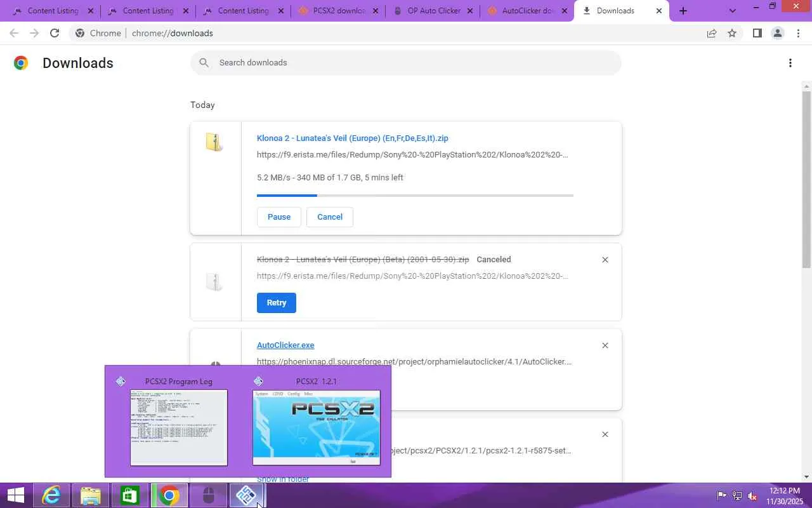Open the Downloads page more actions menu
Viewport: 812px width, 508px height.
click(790, 63)
